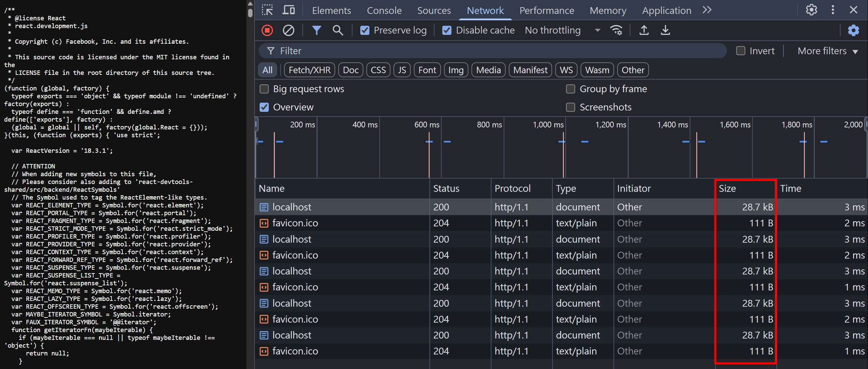Grab the page's vertical scrollbar thumb

(250, 12)
